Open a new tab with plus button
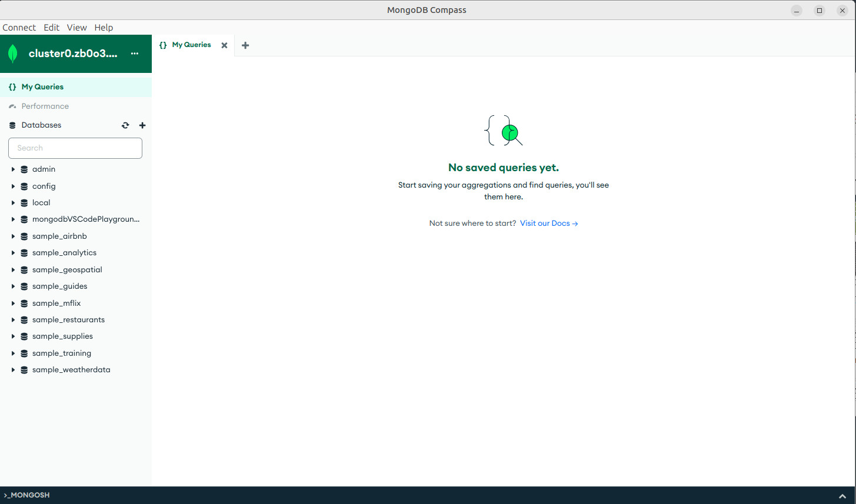Viewport: 856px width, 504px height. pyautogui.click(x=245, y=45)
